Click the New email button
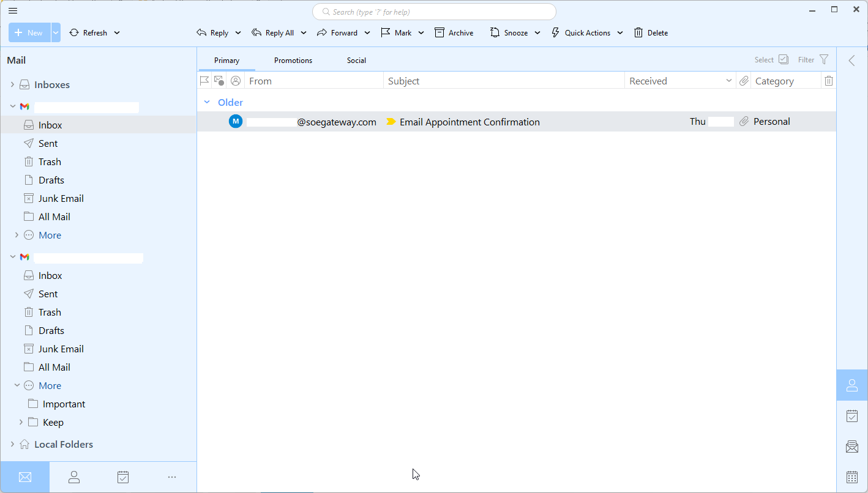This screenshot has height=493, width=868. (29, 33)
